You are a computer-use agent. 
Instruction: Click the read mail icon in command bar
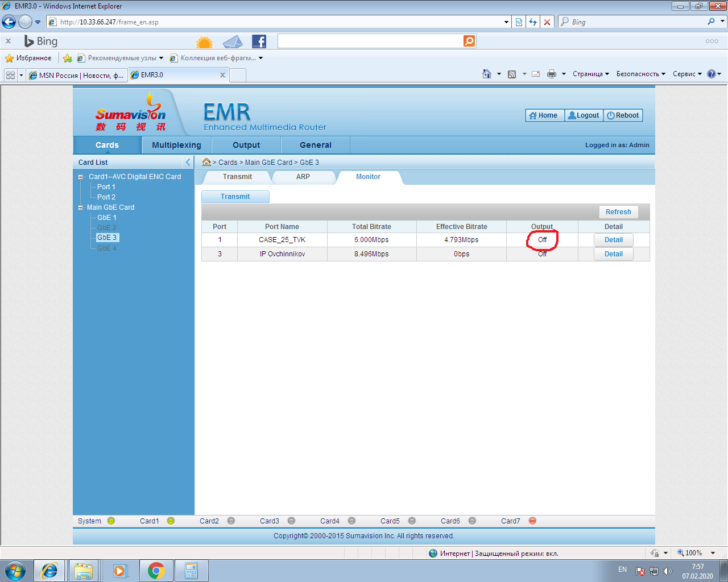point(536,74)
